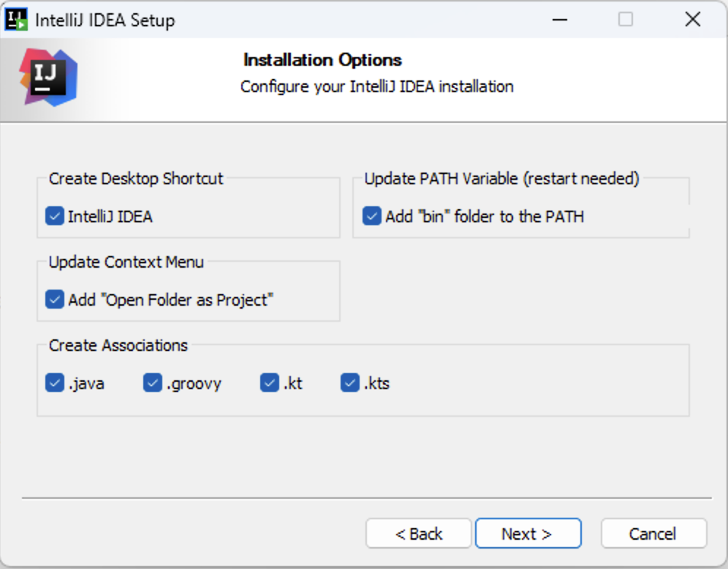Toggle the .kt file association
This screenshot has width=728, height=569.
click(270, 383)
